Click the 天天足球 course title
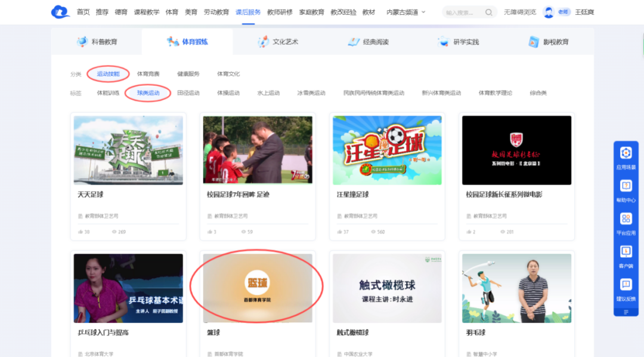This screenshot has width=644, height=357. [x=91, y=195]
